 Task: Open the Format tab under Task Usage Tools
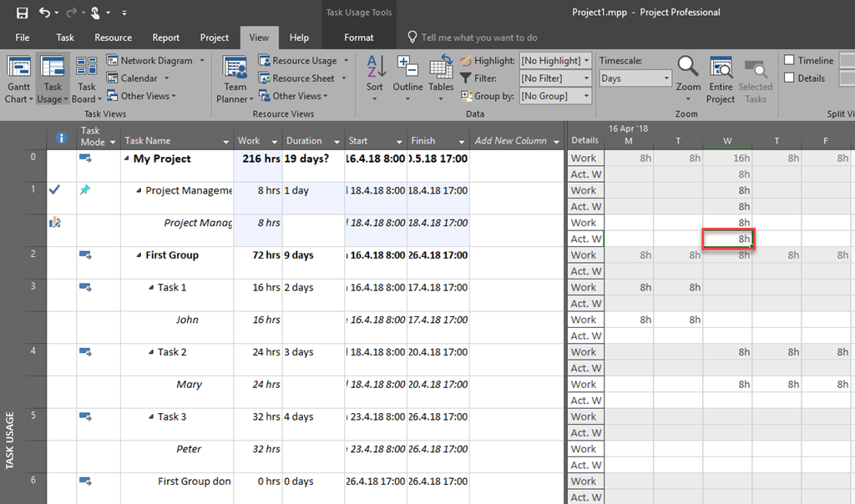tap(358, 37)
